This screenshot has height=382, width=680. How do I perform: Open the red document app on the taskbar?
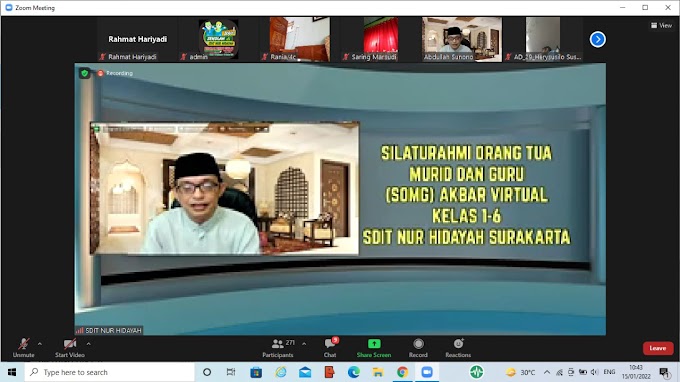(329, 372)
